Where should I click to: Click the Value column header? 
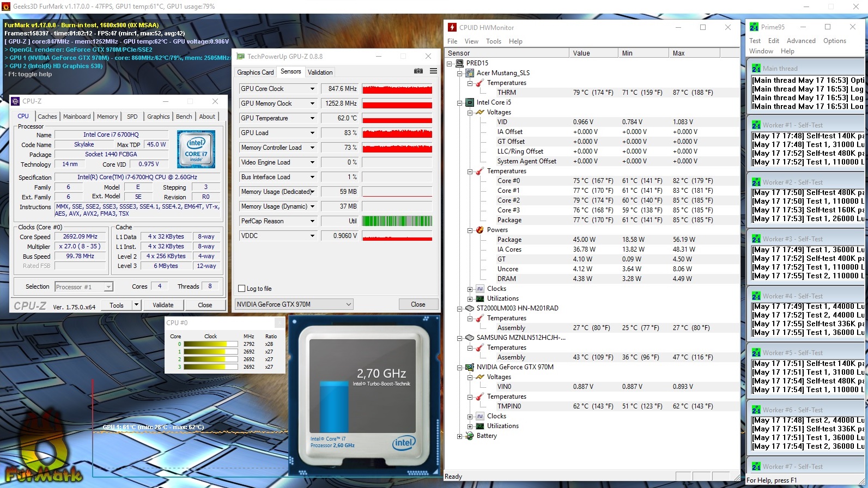coord(593,53)
